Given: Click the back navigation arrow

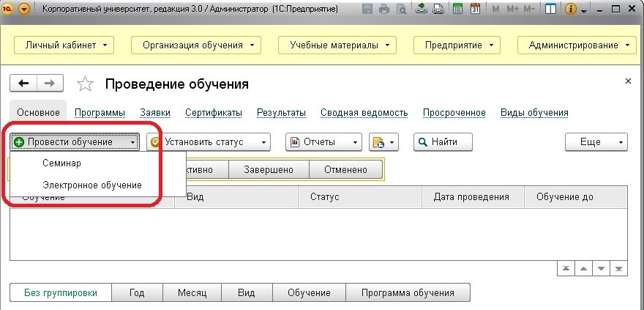Looking at the screenshot, I should click(24, 84).
